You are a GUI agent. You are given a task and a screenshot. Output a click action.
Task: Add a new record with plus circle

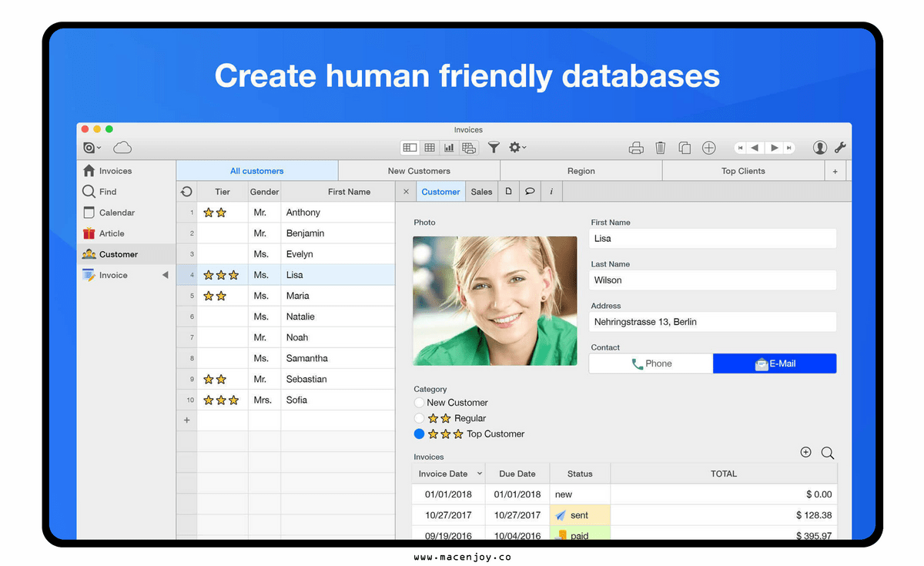[x=709, y=148]
